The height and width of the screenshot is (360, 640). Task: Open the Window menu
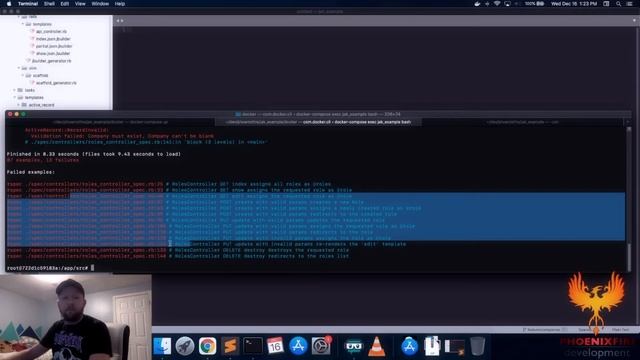(100, 4)
